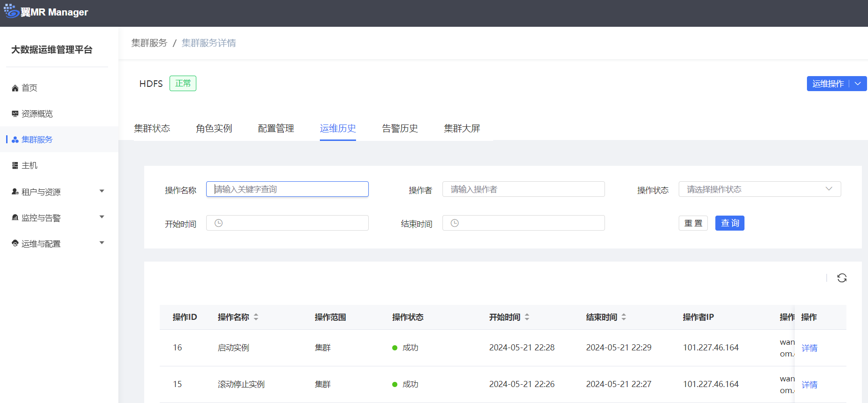Click 集群 scope cell in row 15
The width and height of the screenshot is (868, 403).
[x=323, y=384]
